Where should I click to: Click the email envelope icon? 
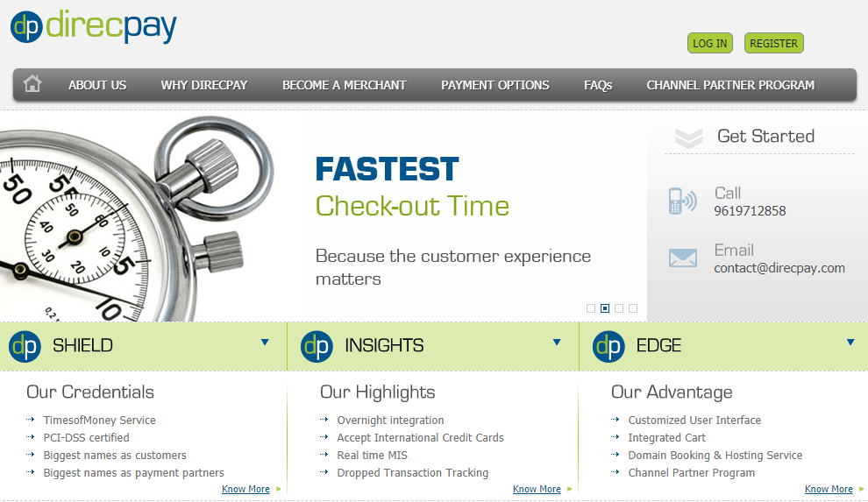pos(682,258)
